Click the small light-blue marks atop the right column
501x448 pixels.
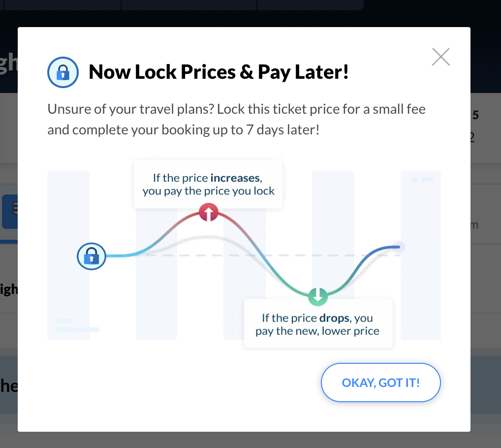[x=423, y=180]
